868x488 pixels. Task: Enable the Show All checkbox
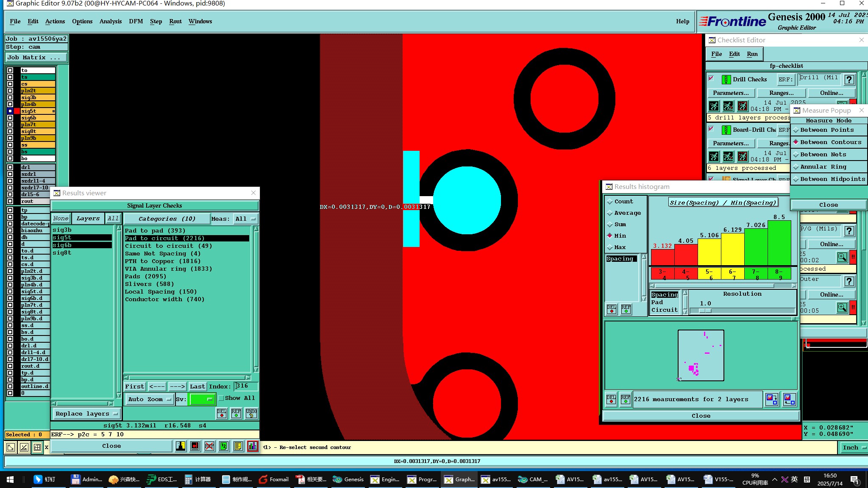pos(221,398)
